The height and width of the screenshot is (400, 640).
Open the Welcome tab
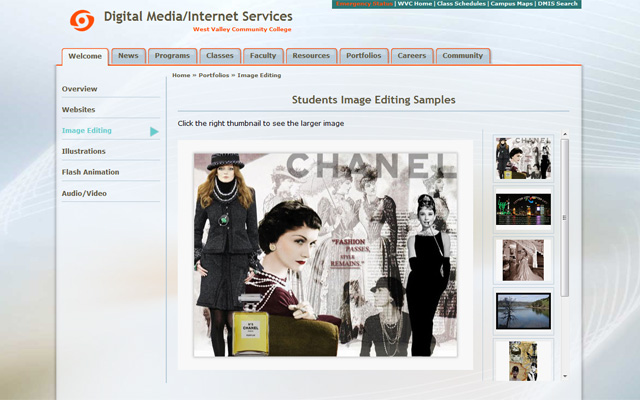85,56
